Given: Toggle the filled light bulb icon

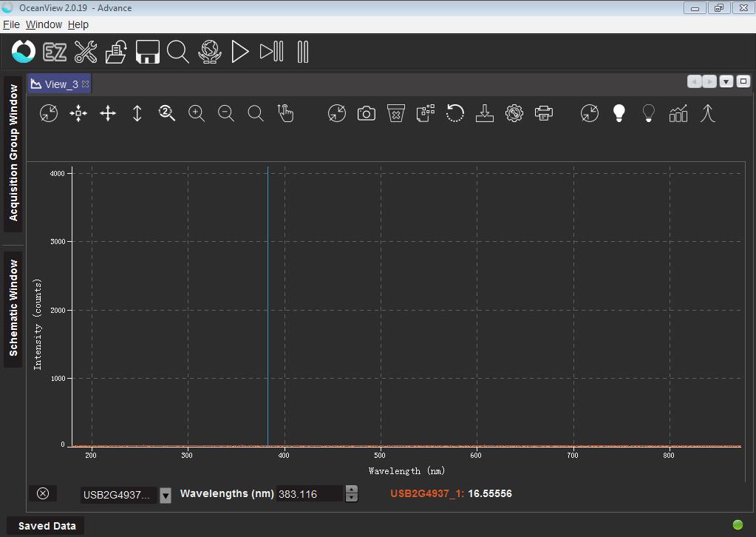Looking at the screenshot, I should click(x=619, y=113).
